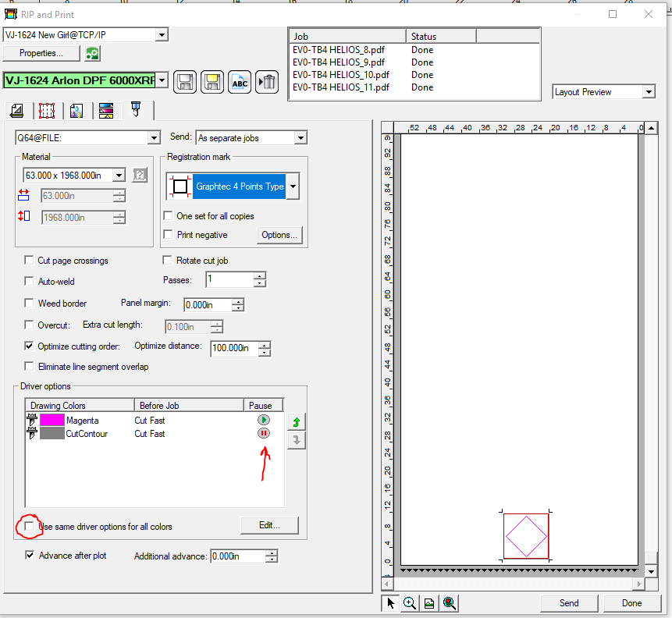Enable Overcut checkbox

[x=29, y=325]
